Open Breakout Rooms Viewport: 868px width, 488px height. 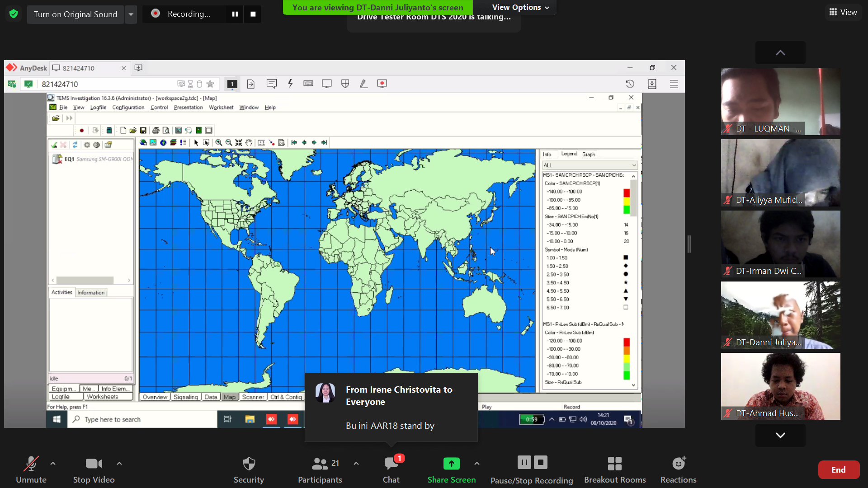614,469
